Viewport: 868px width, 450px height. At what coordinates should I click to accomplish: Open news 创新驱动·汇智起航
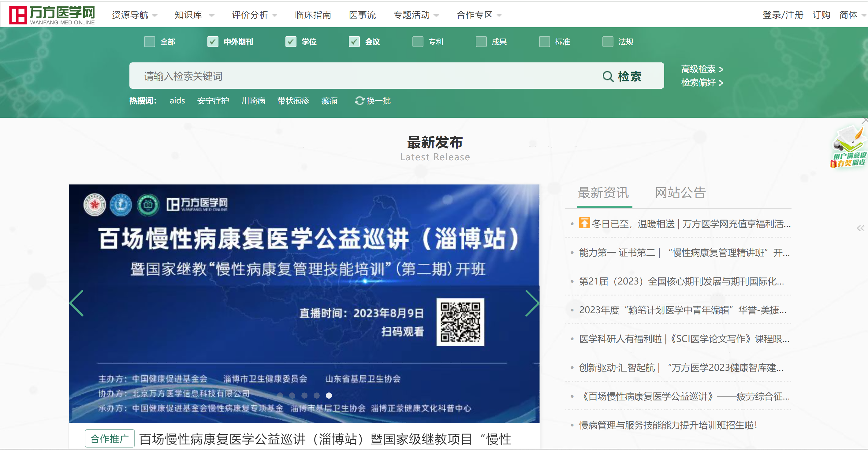(681, 367)
